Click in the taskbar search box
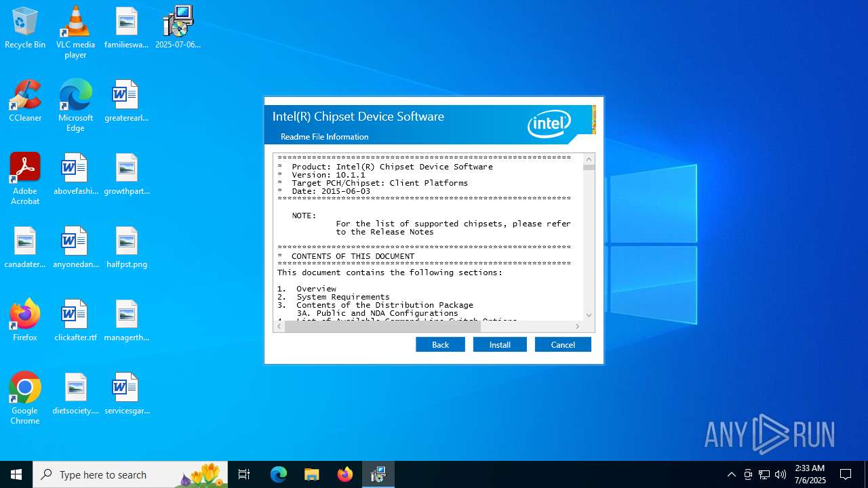868x488 pixels. (130, 474)
